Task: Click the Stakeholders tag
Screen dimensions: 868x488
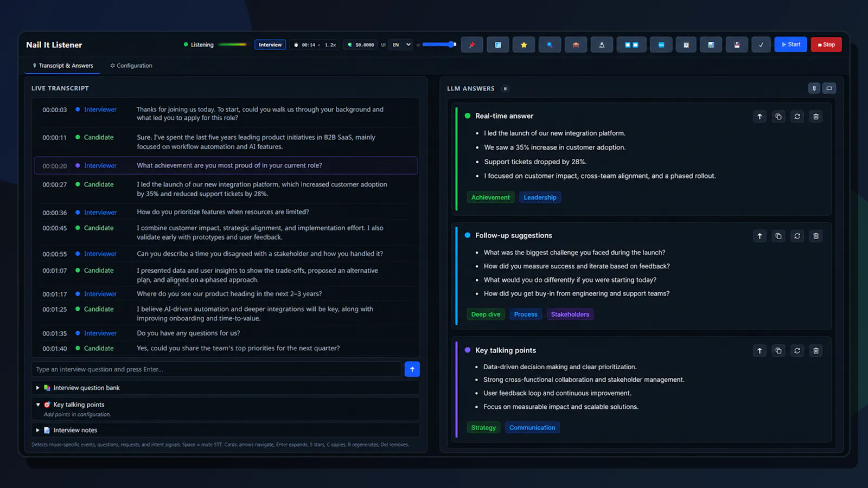Action: tap(570, 314)
